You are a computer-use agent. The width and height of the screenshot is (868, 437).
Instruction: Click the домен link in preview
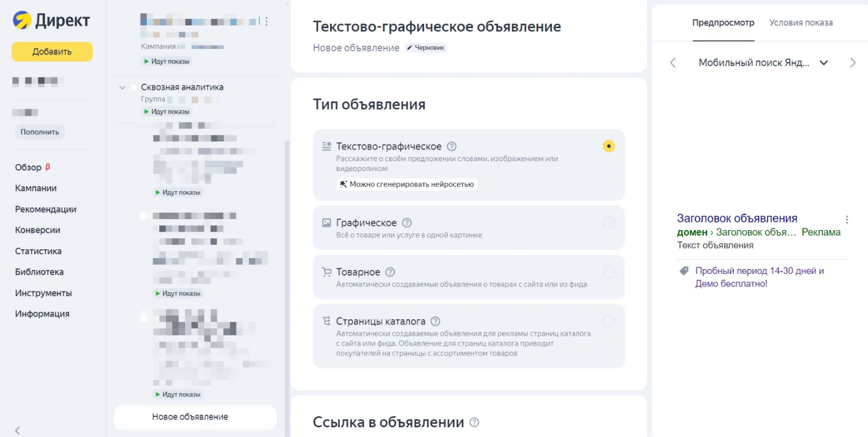(692, 232)
